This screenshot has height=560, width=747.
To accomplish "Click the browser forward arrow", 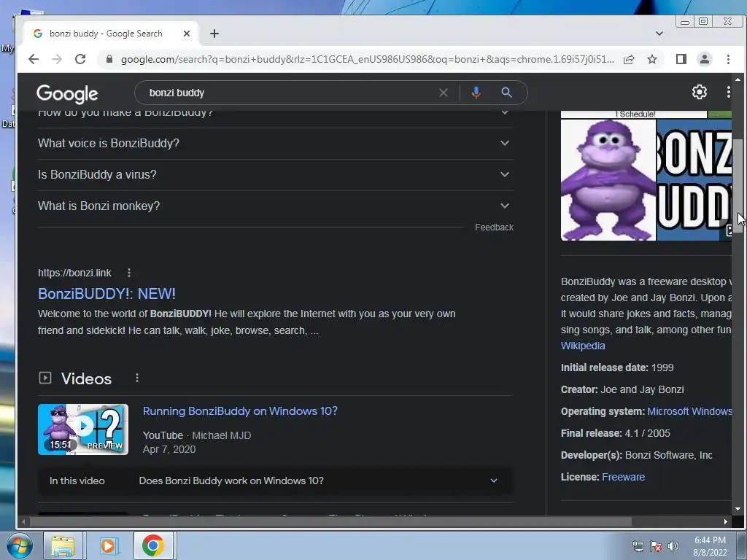I will [x=57, y=59].
